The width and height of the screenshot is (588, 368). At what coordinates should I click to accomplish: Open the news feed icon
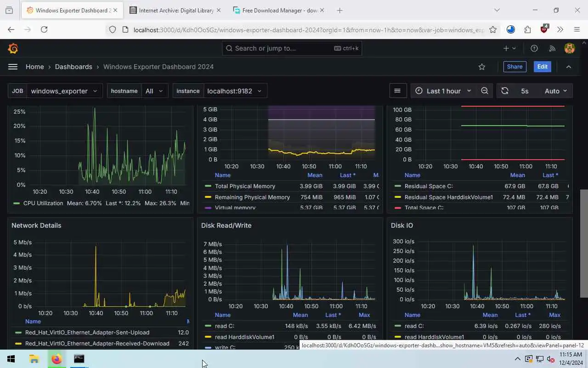[x=552, y=48]
